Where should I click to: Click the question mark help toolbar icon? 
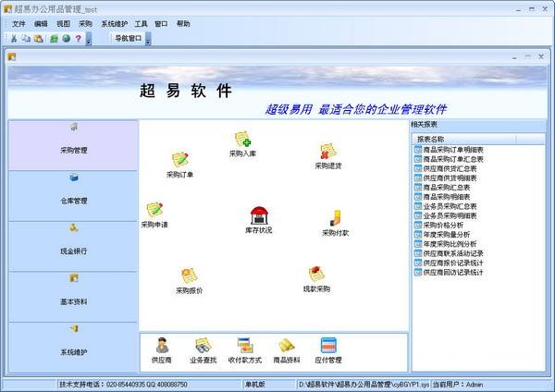(78, 38)
